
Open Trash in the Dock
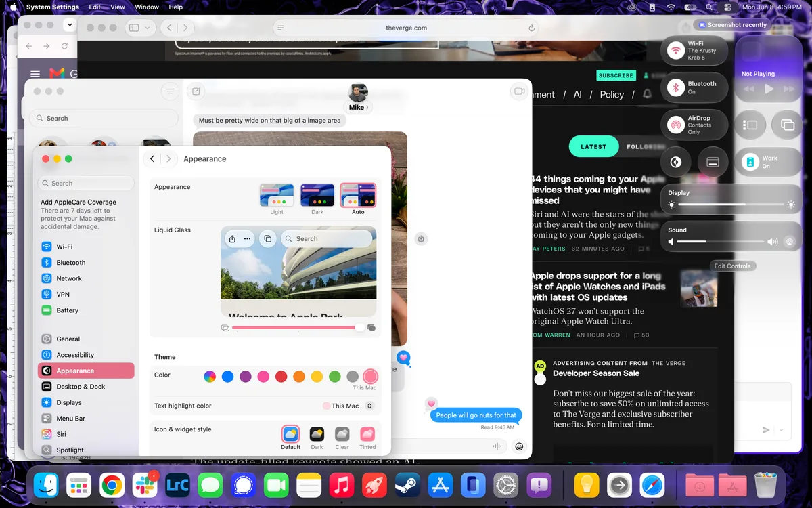[x=766, y=485]
